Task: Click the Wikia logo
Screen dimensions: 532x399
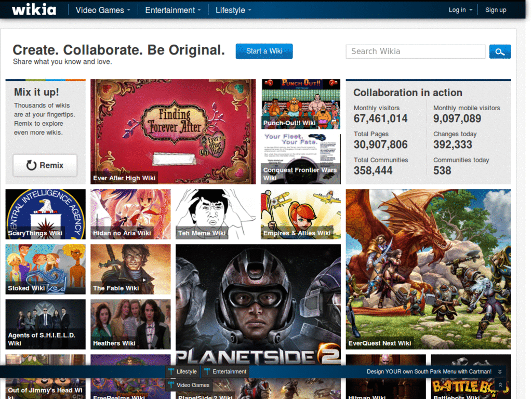Action: tap(33, 9)
